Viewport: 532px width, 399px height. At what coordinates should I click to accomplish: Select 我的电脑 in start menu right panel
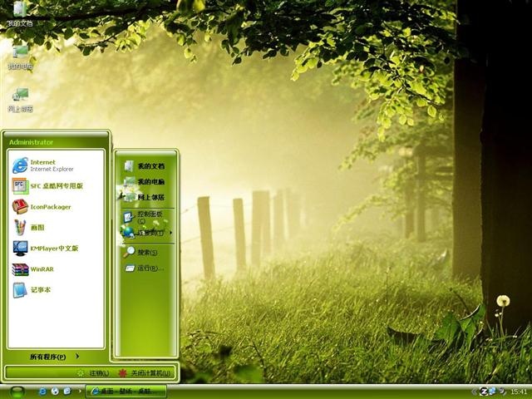click(146, 181)
